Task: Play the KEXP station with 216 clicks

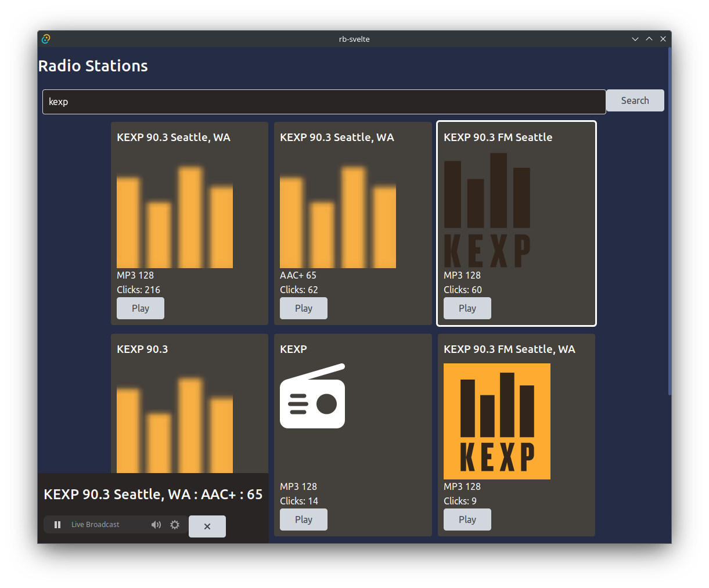Action: click(140, 308)
